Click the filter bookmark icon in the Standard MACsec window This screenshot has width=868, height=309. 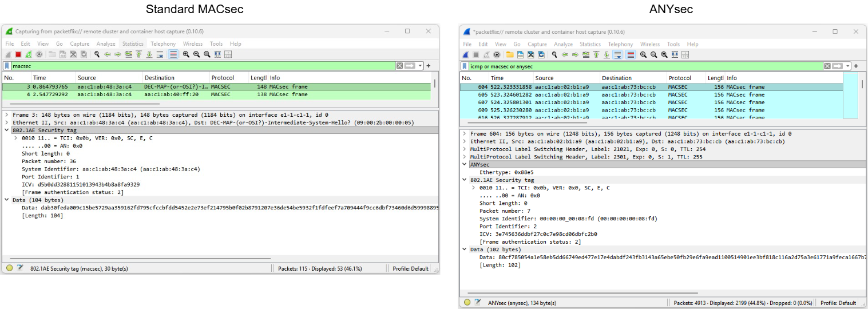click(7, 66)
